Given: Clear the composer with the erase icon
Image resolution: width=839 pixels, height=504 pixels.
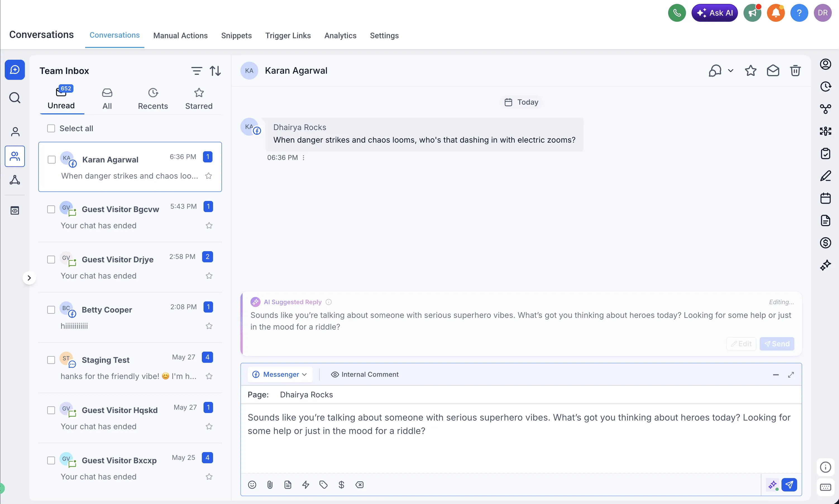Looking at the screenshot, I should (x=359, y=485).
